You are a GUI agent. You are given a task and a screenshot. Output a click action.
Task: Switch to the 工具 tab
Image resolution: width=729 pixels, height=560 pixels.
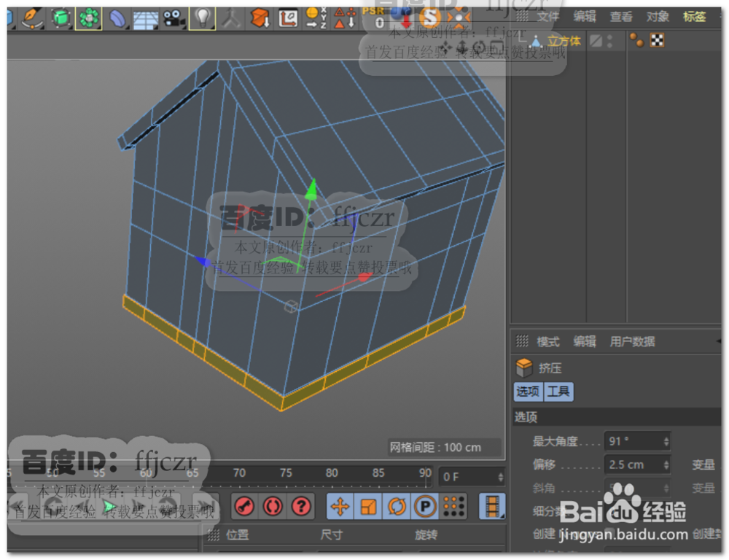[x=558, y=392]
